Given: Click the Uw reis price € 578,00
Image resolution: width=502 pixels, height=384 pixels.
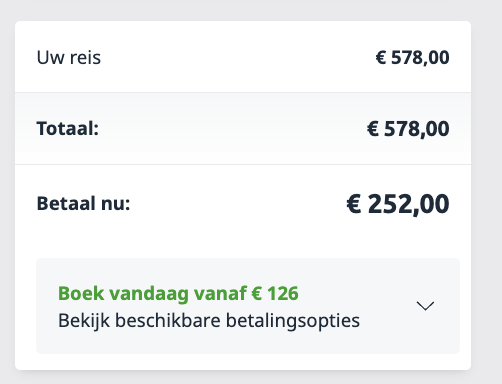Looking at the screenshot, I should tap(412, 57).
